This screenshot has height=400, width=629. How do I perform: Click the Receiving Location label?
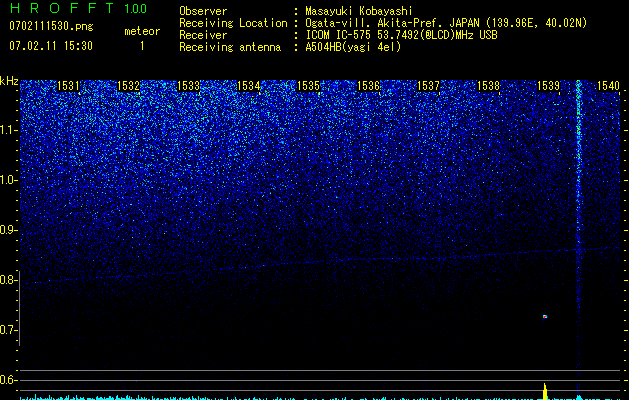point(233,23)
